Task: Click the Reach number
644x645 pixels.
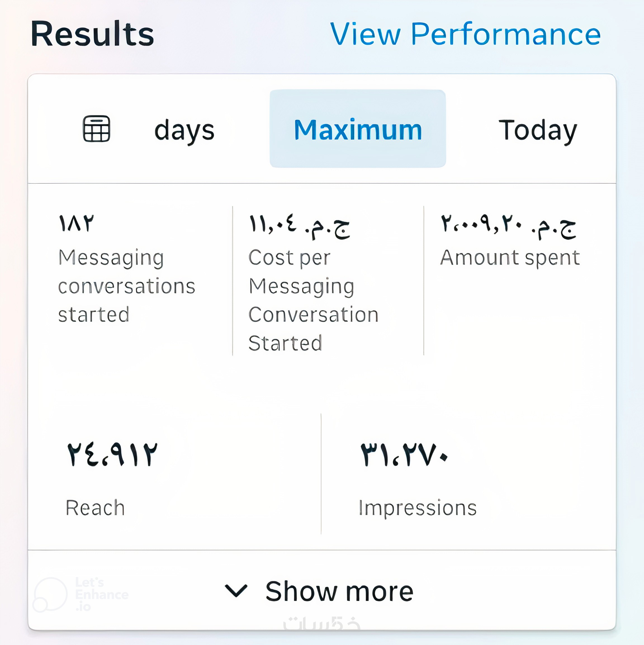Action: [x=112, y=455]
